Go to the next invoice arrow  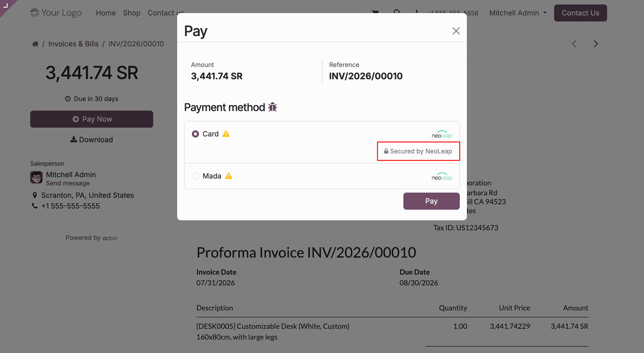click(x=596, y=44)
